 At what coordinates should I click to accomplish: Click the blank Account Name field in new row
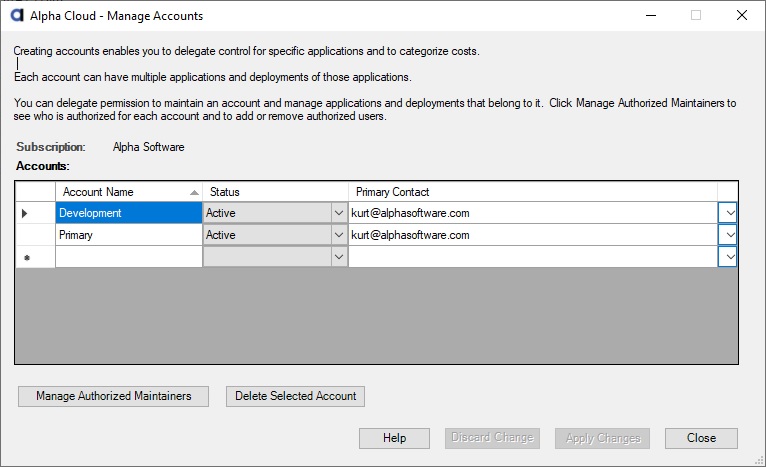129,257
